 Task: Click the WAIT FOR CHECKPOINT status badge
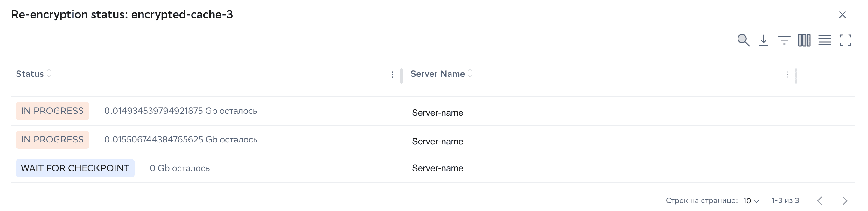[75, 168]
